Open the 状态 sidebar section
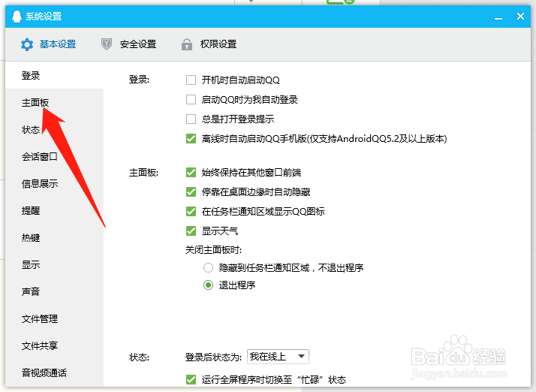This screenshot has height=392, width=536. (54, 129)
